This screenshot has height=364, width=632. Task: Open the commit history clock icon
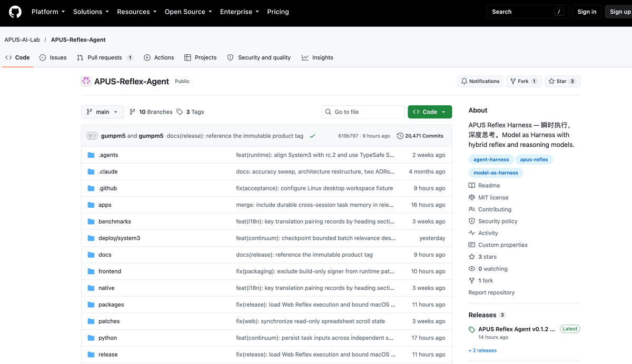(400, 136)
